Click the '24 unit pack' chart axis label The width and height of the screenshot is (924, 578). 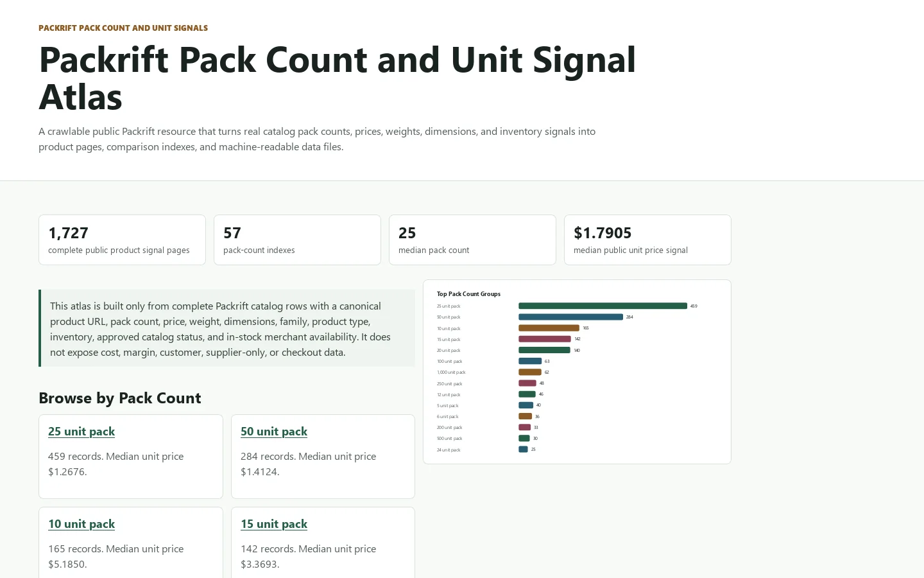[x=449, y=450]
